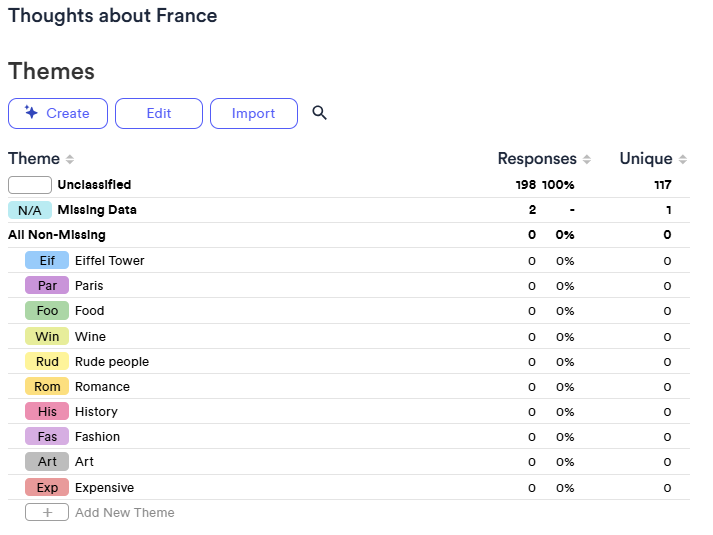Select the Eif blue theme tag
Image resolution: width=713 pixels, height=535 pixels.
(x=47, y=260)
